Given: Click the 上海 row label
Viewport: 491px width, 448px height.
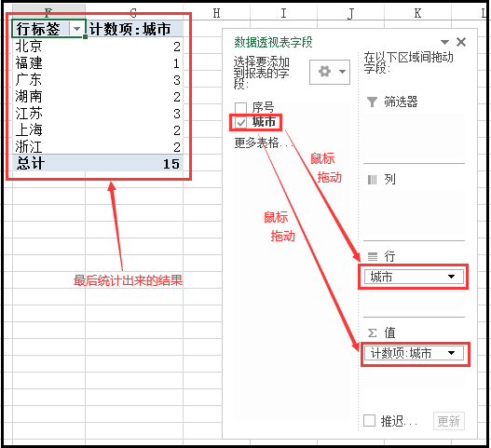Looking at the screenshot, I should [29, 129].
